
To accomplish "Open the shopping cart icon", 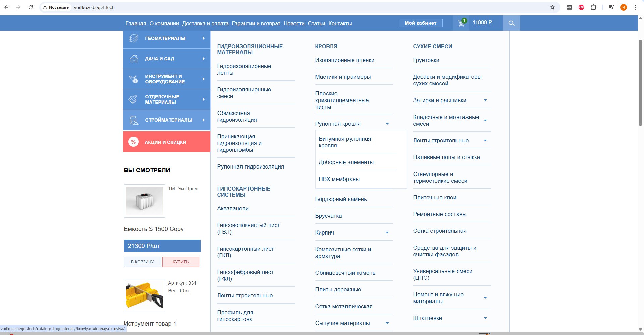I will tap(462, 23).
